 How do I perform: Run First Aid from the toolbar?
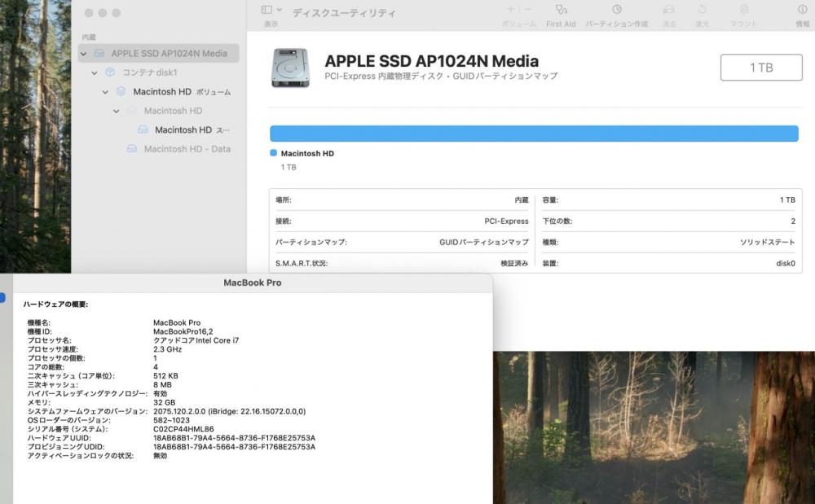pos(561,10)
